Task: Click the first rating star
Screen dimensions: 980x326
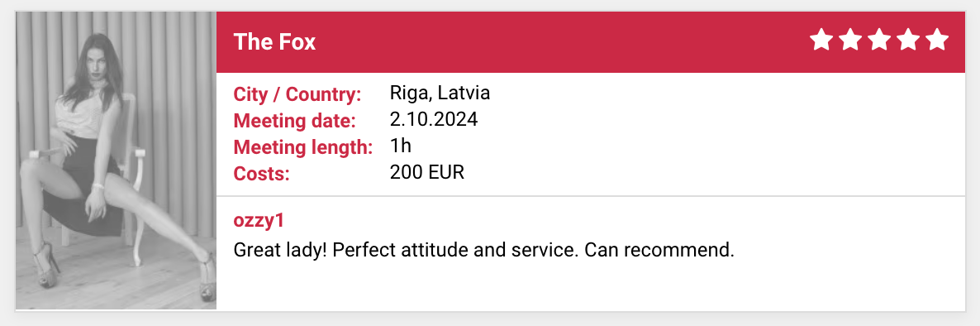Action: click(x=822, y=40)
